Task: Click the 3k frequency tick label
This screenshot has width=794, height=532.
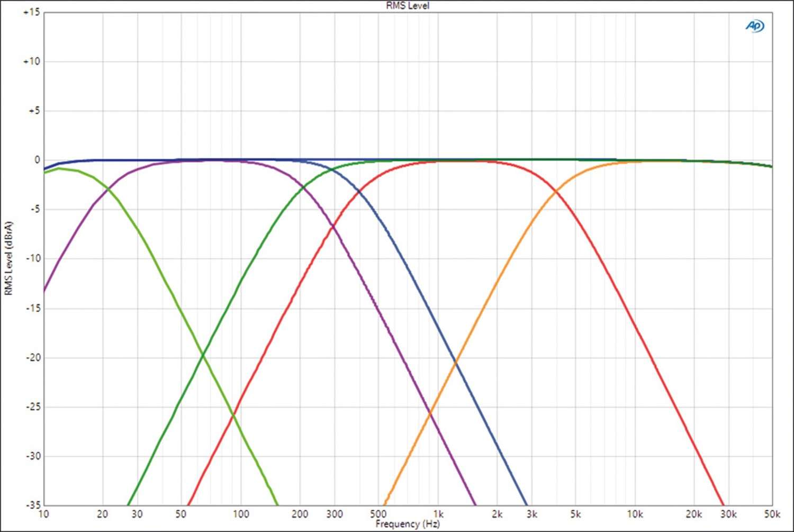Action: (x=532, y=514)
